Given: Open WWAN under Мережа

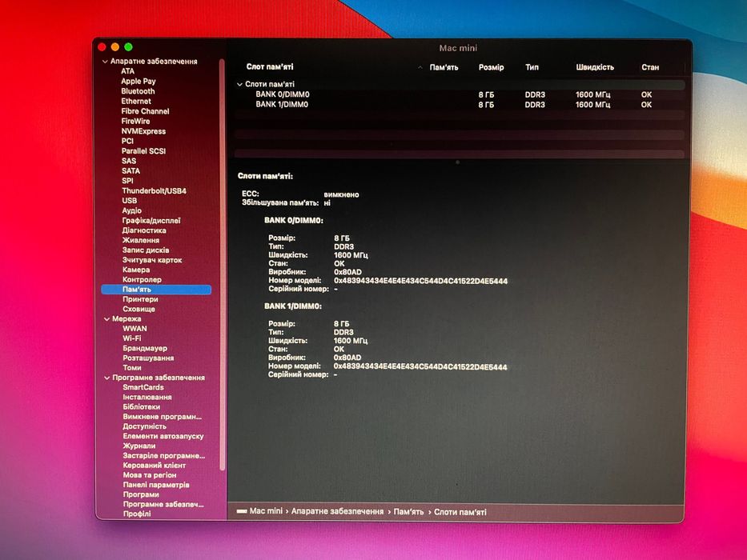Looking at the screenshot, I should coord(135,329).
